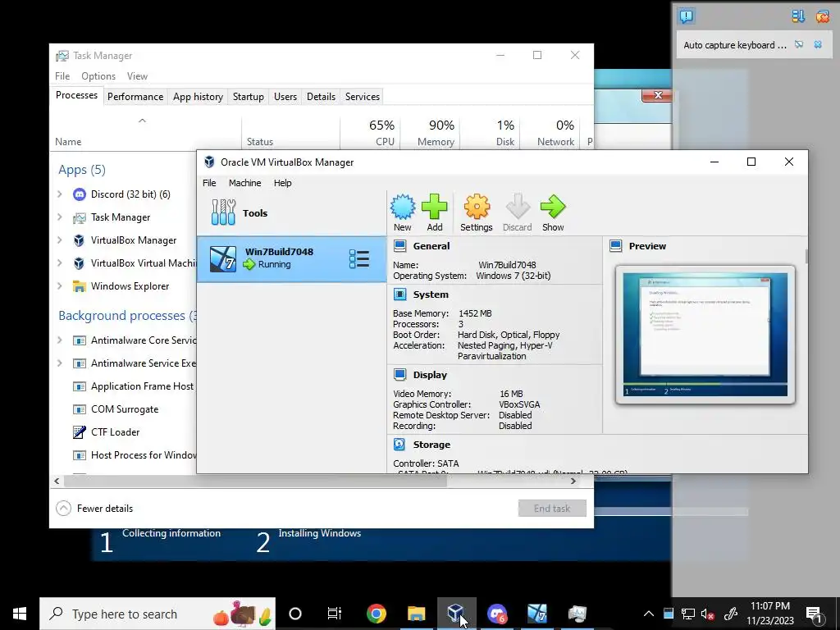The width and height of the screenshot is (840, 630).
Task: Click the delete all notifications icon
Action: pos(823,16)
